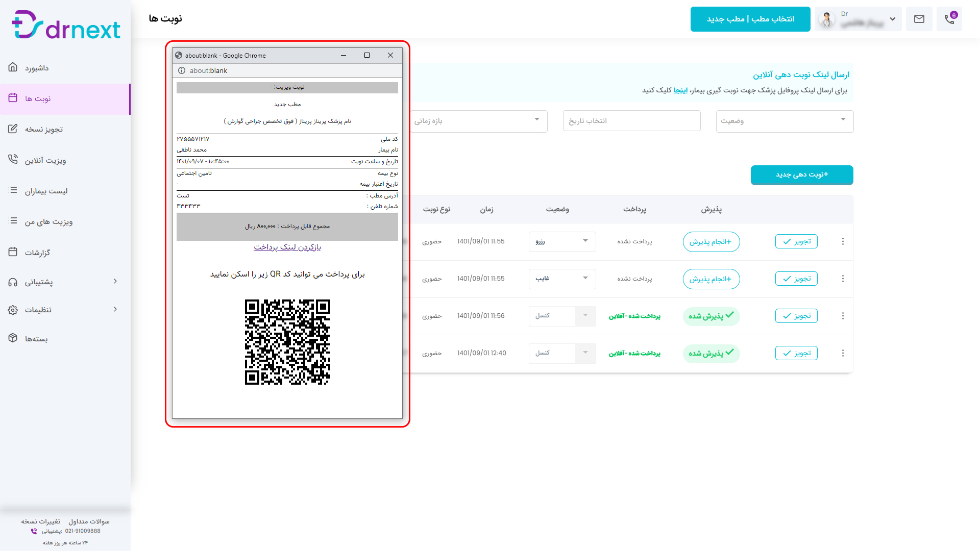Click the gear icon beside تنظیمات
980x551 pixels.
(x=13, y=310)
